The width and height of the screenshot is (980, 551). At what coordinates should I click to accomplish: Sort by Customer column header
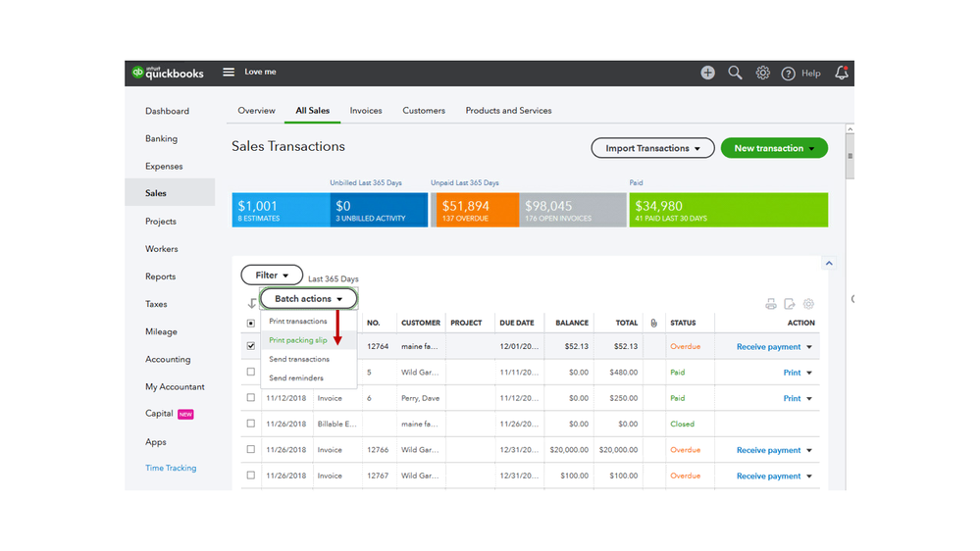coord(421,323)
